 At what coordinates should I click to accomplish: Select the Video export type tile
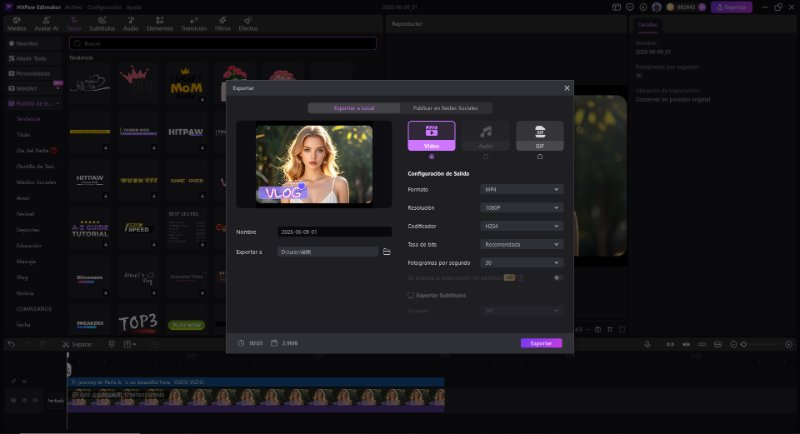pyautogui.click(x=432, y=136)
